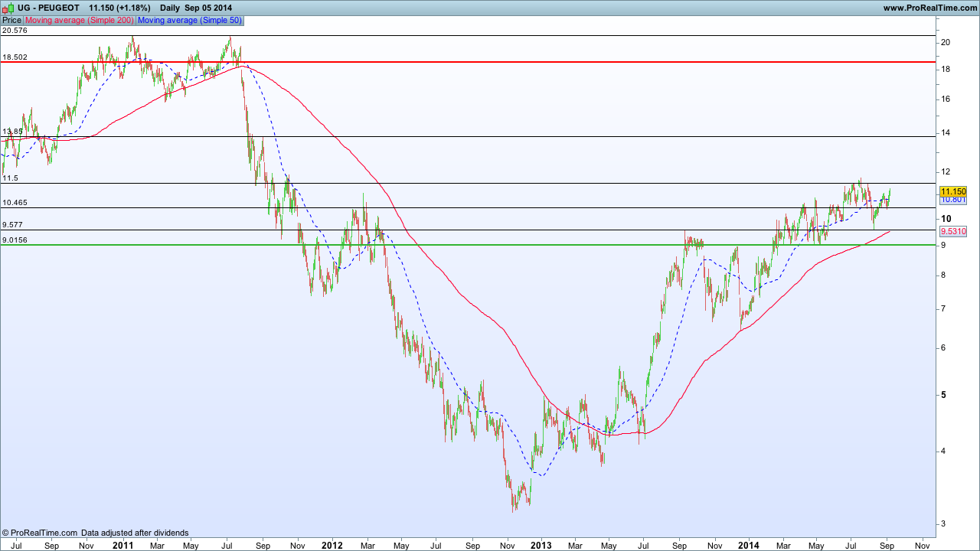The height and width of the screenshot is (551, 980).
Task: Click the 20 tick on the price axis
Action: point(946,42)
